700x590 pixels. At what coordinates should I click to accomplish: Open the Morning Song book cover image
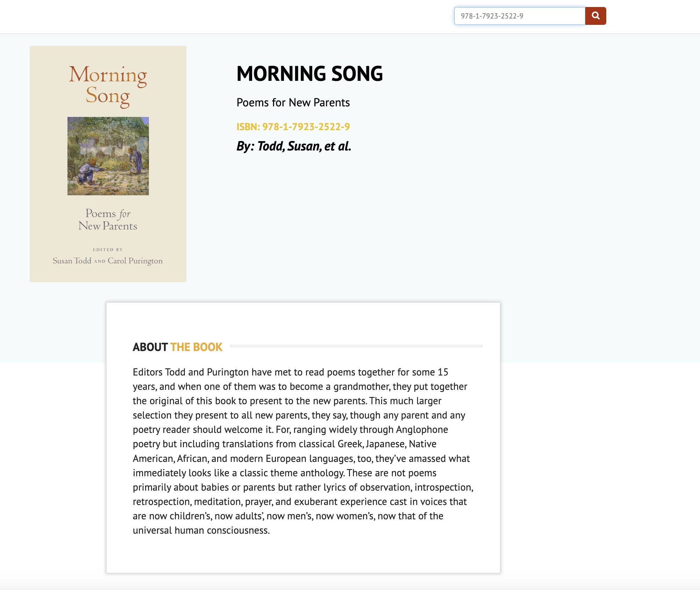point(108,164)
